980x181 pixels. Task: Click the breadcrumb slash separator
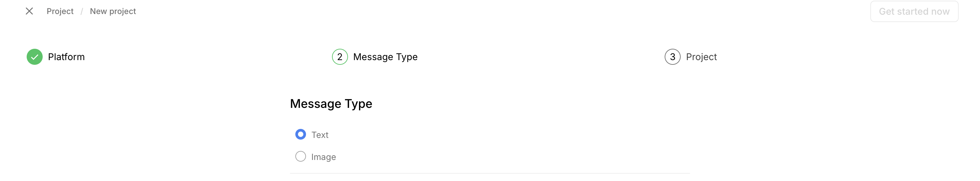[x=81, y=12]
